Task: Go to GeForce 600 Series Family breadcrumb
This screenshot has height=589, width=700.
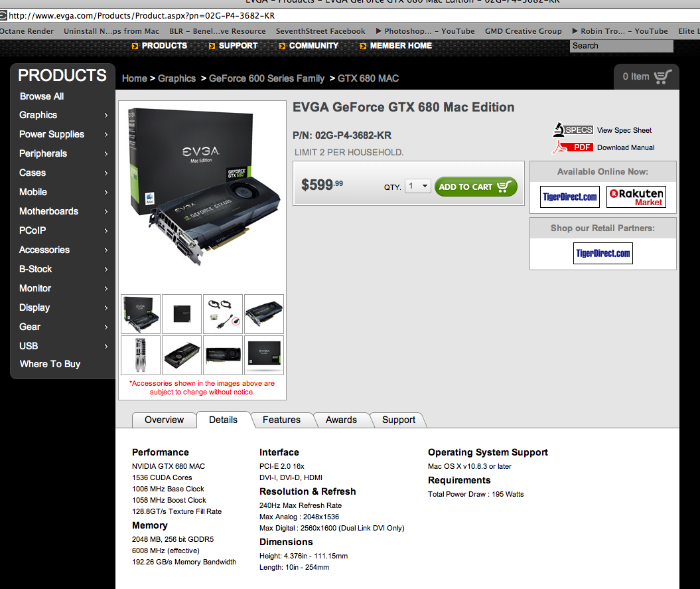Action: [x=267, y=78]
